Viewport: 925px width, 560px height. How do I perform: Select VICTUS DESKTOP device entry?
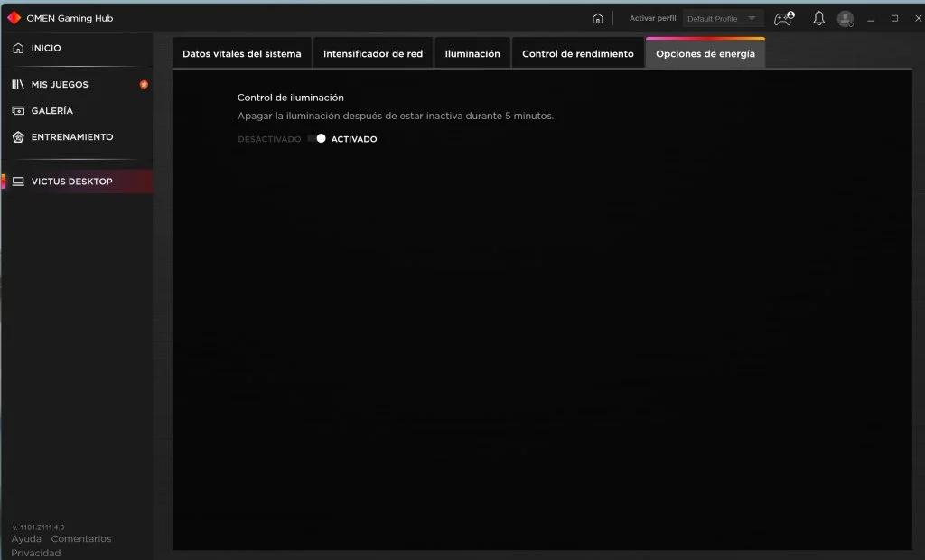[x=77, y=182]
